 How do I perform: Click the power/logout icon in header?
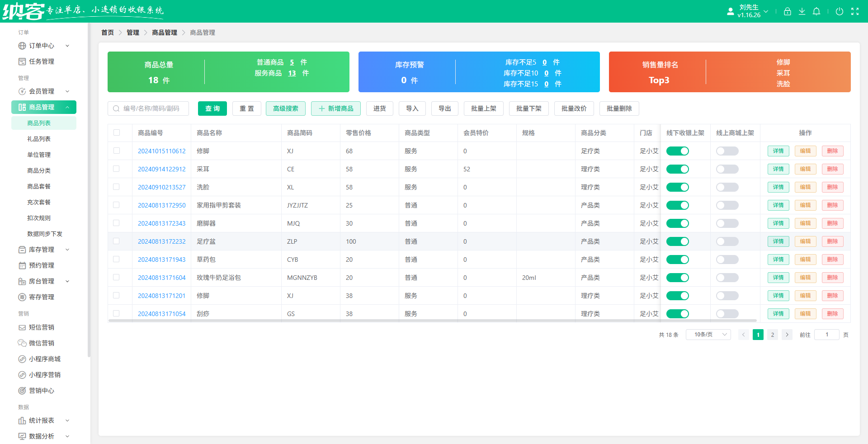[x=840, y=11]
